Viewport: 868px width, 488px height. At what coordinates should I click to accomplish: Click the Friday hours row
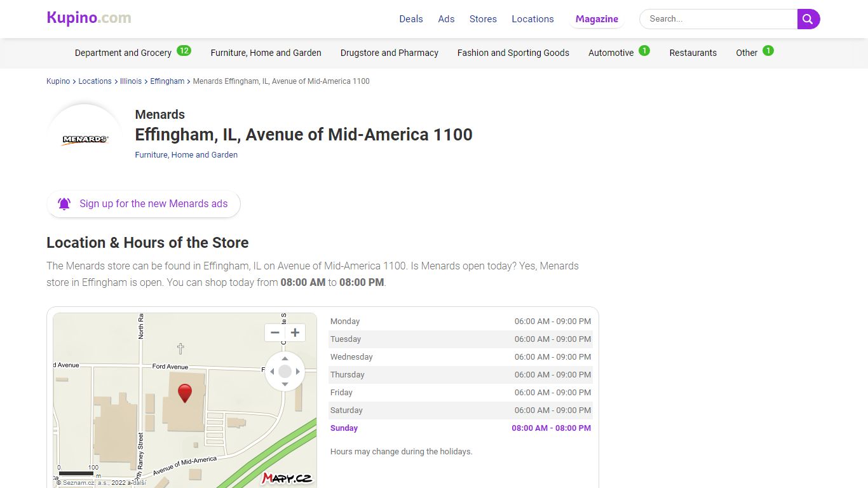[461, 393]
